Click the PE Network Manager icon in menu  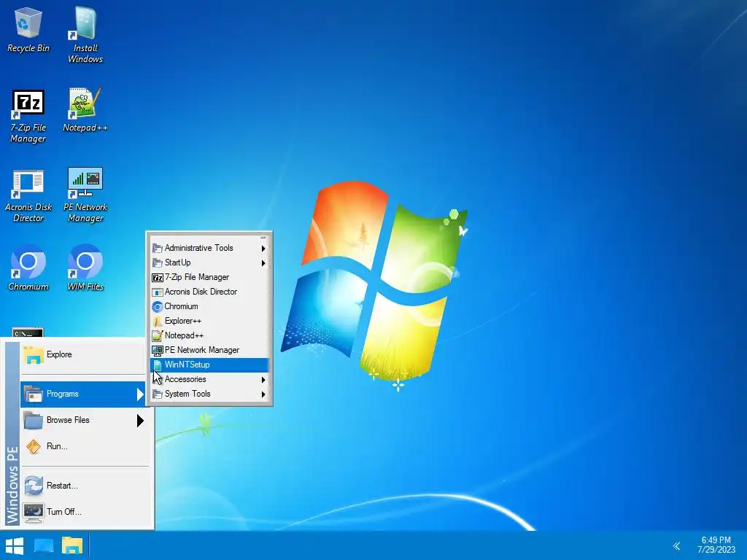click(x=158, y=351)
